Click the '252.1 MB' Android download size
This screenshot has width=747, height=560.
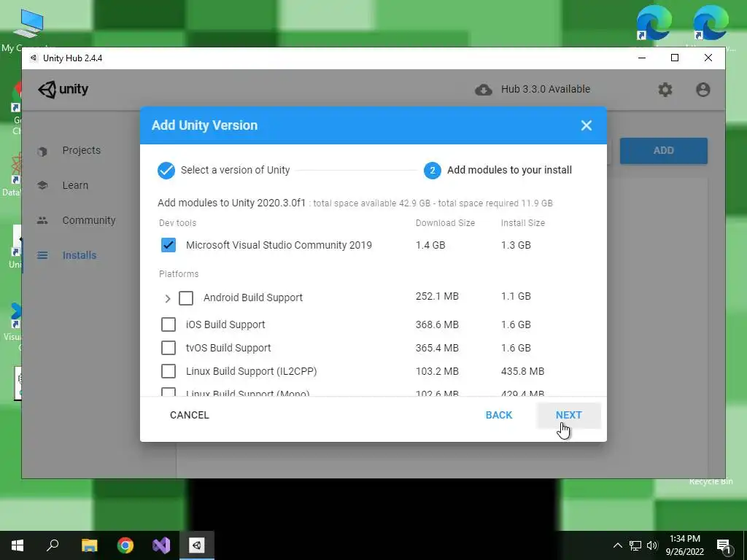pyautogui.click(x=437, y=296)
